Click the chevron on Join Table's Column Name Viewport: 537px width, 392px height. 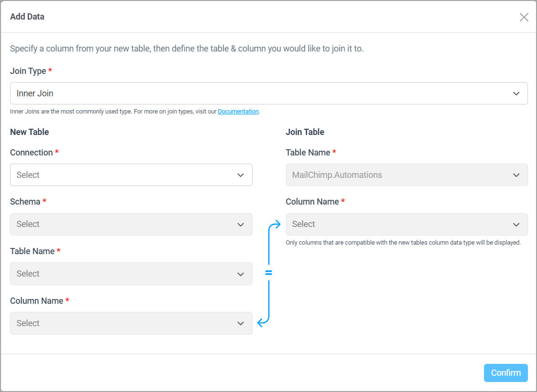(516, 224)
